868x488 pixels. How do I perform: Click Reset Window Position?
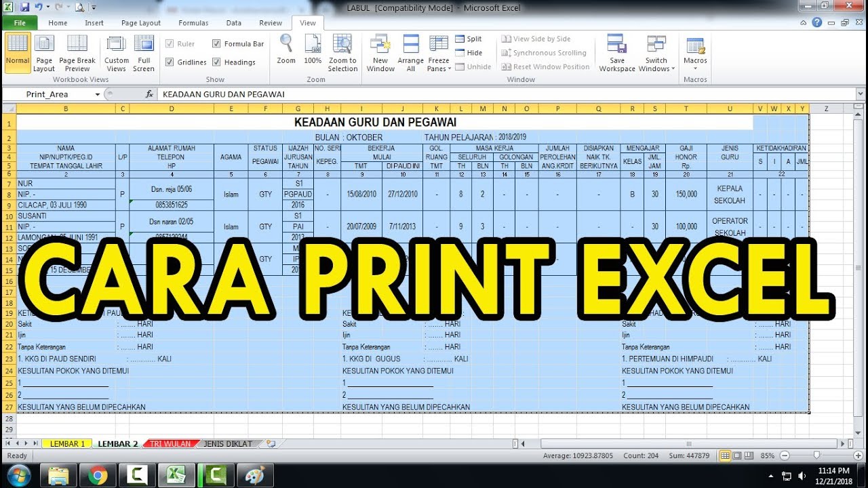tap(546, 66)
